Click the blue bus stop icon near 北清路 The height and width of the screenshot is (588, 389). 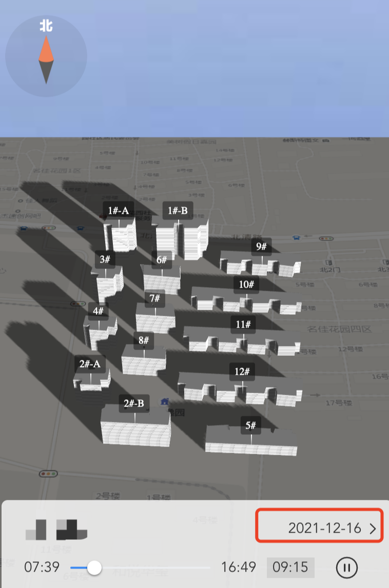296,237
